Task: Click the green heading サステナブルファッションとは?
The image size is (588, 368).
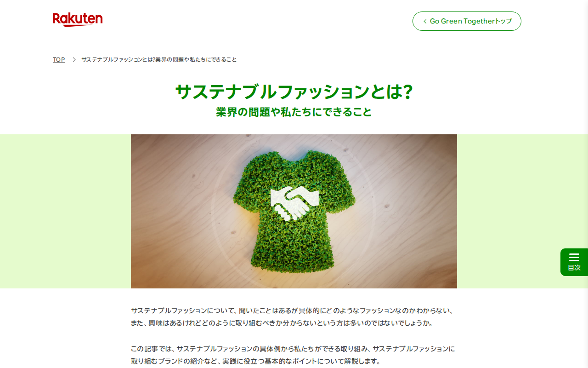Action: pos(294,92)
